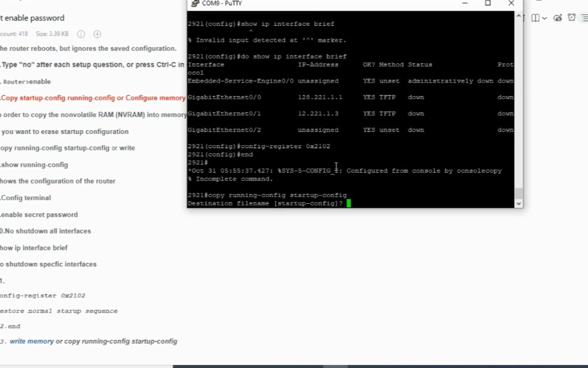Click '.enable secret password' line in note
588x368 pixels.
click(x=39, y=214)
